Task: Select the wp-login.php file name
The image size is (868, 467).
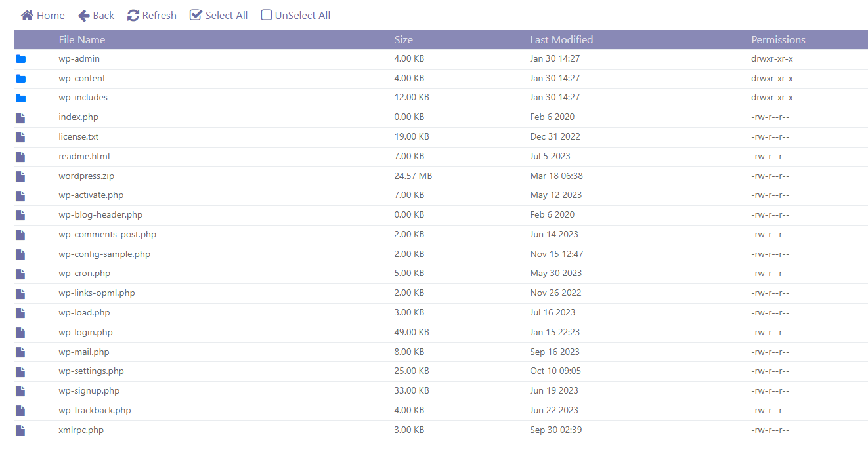Action: 85,332
